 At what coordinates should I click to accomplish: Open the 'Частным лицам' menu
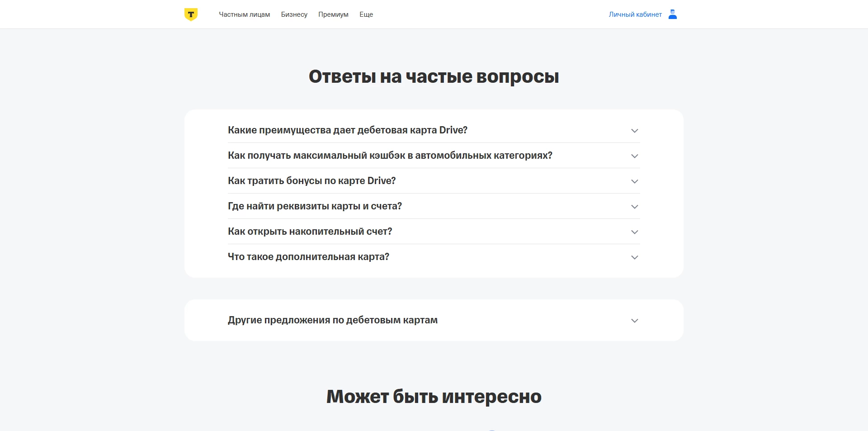coord(245,14)
